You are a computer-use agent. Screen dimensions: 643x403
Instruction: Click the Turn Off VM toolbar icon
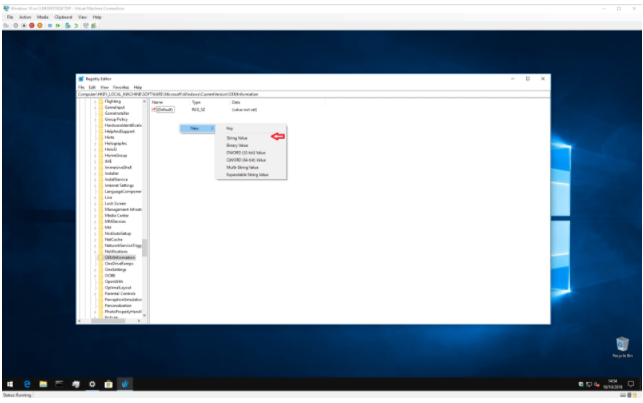click(24, 25)
